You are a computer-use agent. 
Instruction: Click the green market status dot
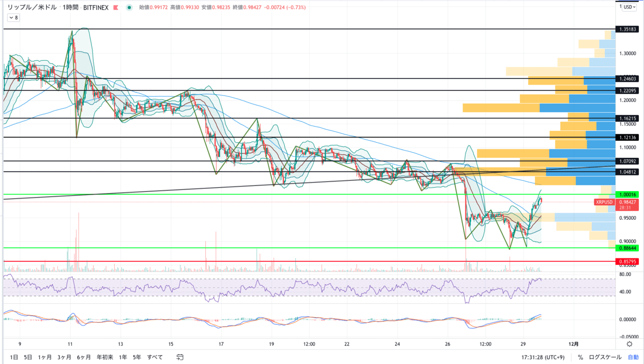[x=130, y=8]
